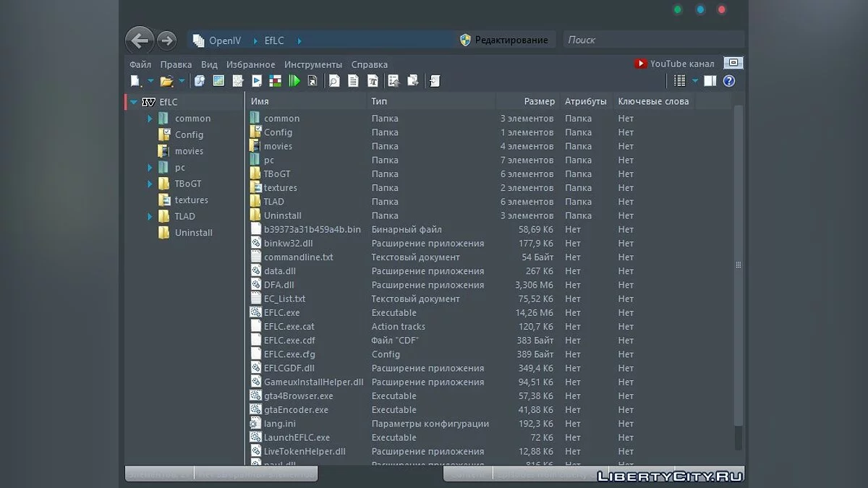
Task: Open the blue help question mark icon
Action: tap(729, 81)
